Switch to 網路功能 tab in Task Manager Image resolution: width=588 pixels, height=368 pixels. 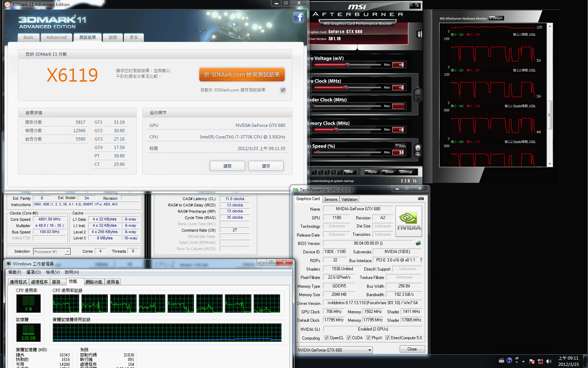[94, 282]
